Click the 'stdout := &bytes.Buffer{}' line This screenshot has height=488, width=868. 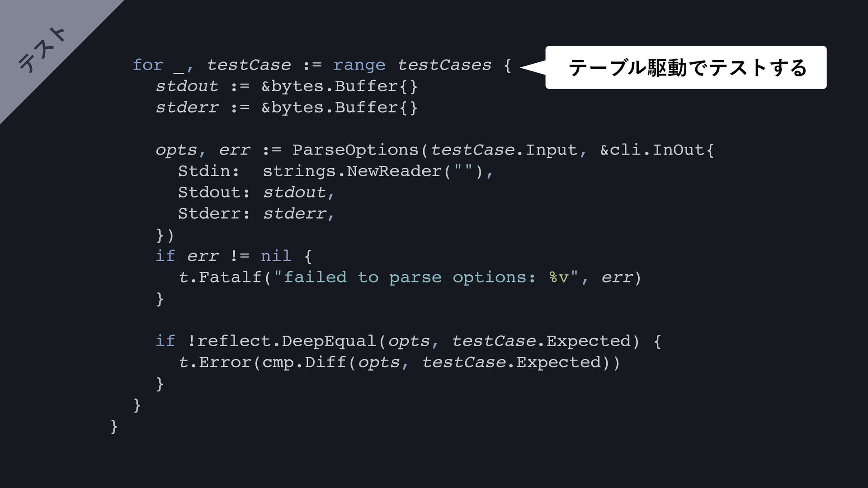(x=287, y=86)
